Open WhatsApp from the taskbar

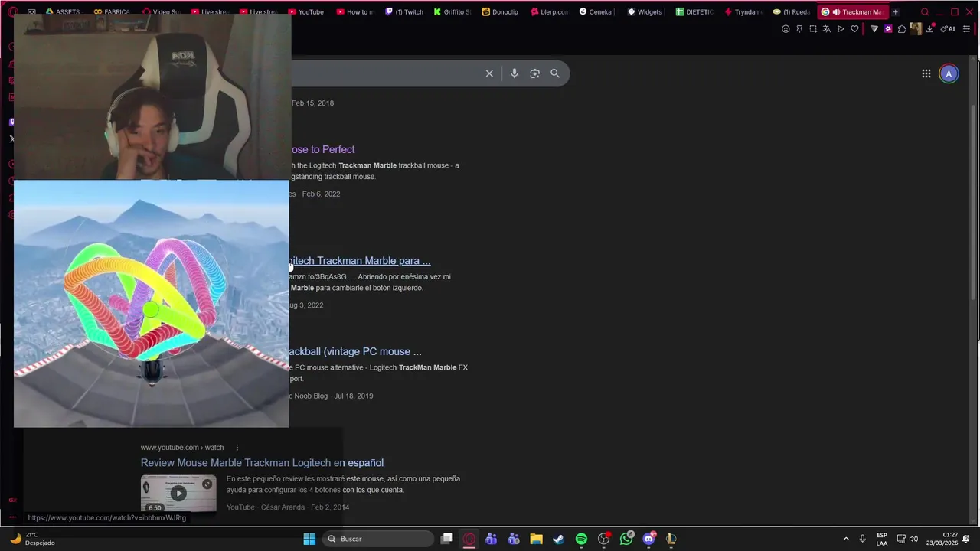click(x=626, y=539)
